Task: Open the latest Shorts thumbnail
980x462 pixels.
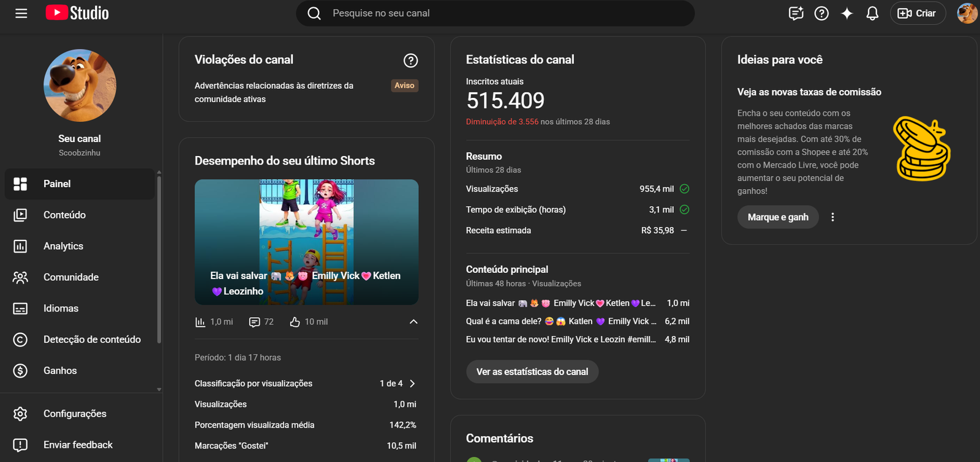Action: pos(307,242)
